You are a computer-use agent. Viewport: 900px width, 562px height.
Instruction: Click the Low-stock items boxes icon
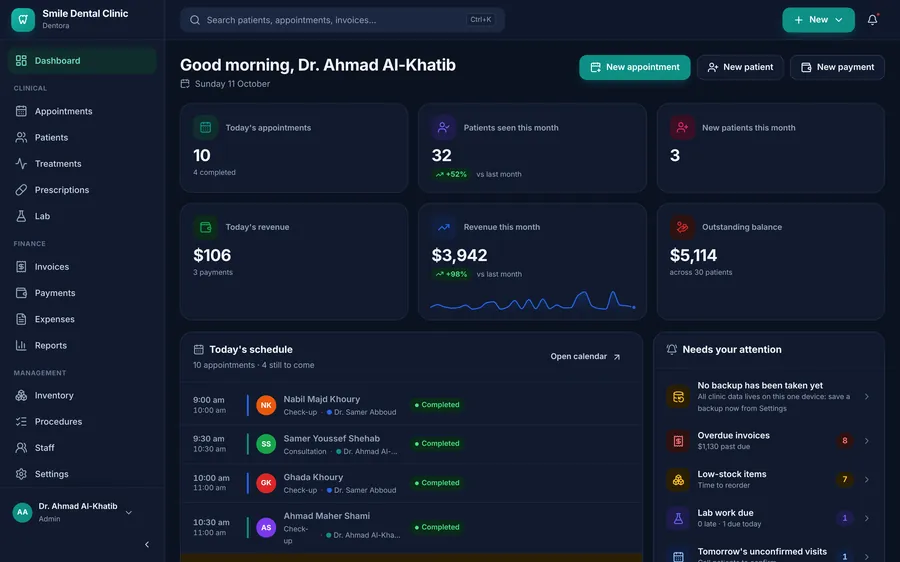click(x=678, y=479)
